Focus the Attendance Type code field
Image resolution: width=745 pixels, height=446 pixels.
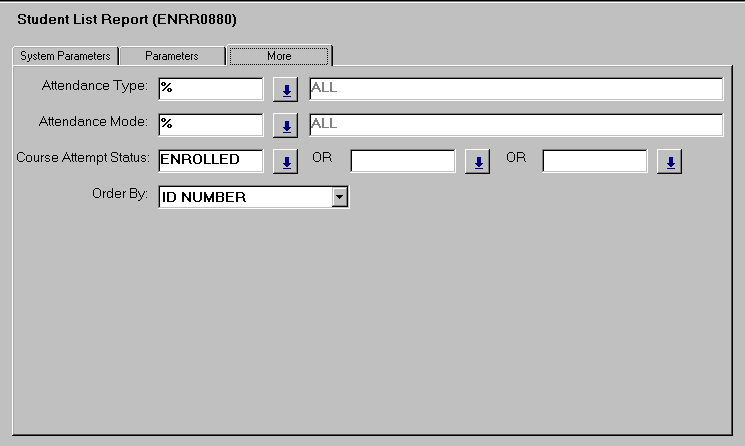(x=210, y=89)
